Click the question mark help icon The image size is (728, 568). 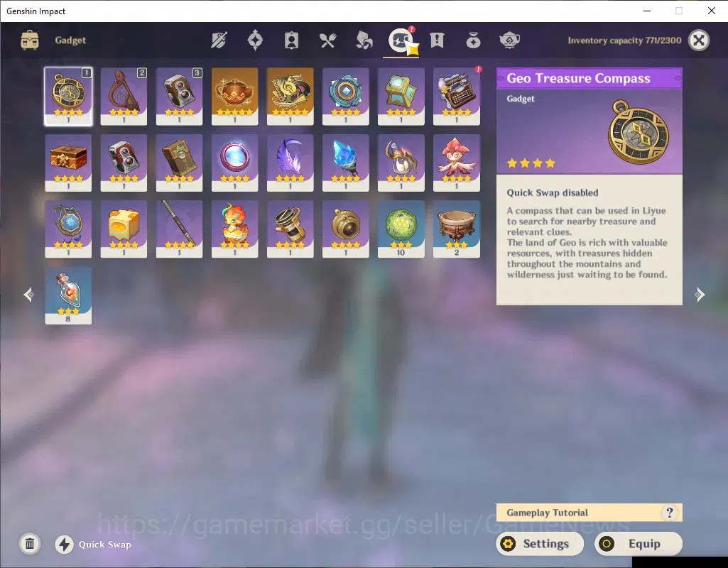tap(669, 513)
